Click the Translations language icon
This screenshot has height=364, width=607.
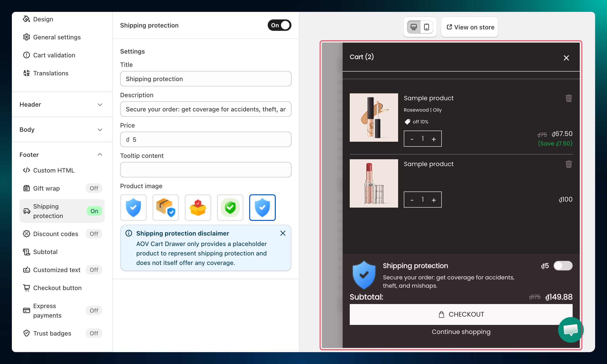click(x=26, y=73)
